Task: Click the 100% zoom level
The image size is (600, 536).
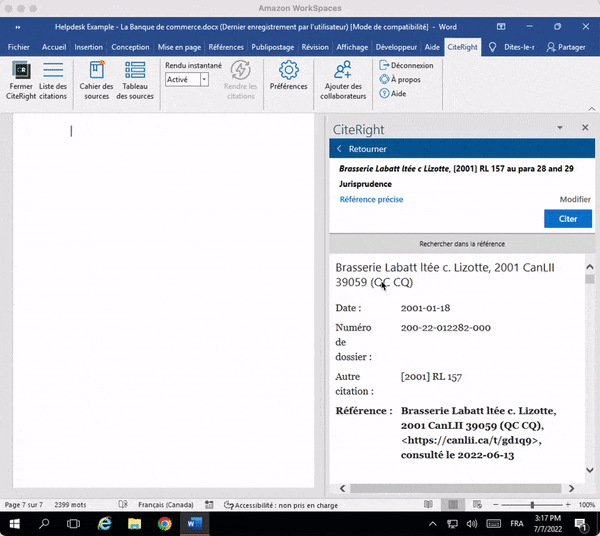Action: (x=587, y=505)
